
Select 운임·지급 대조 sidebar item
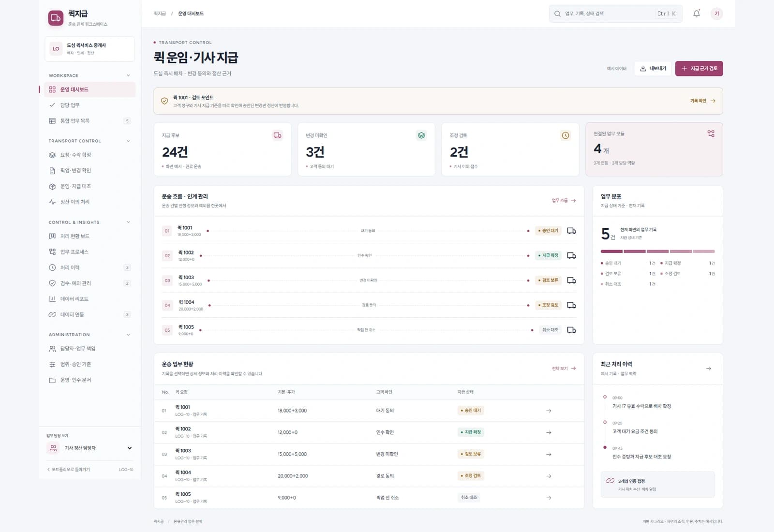[x=90, y=186]
